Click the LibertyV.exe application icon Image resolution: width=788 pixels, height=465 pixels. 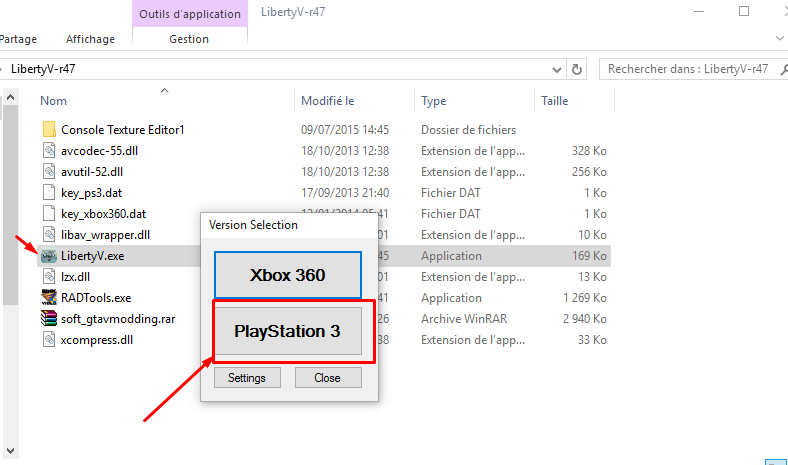[49, 256]
